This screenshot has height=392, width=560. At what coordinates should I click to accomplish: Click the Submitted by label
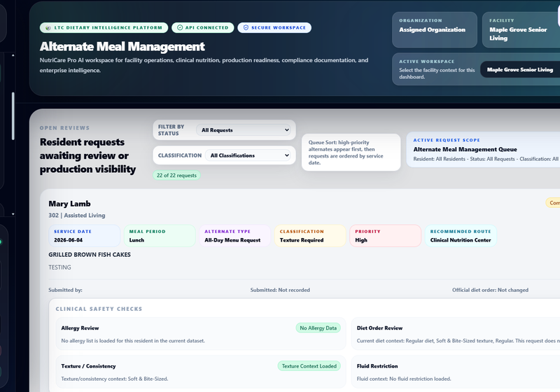[65, 290]
